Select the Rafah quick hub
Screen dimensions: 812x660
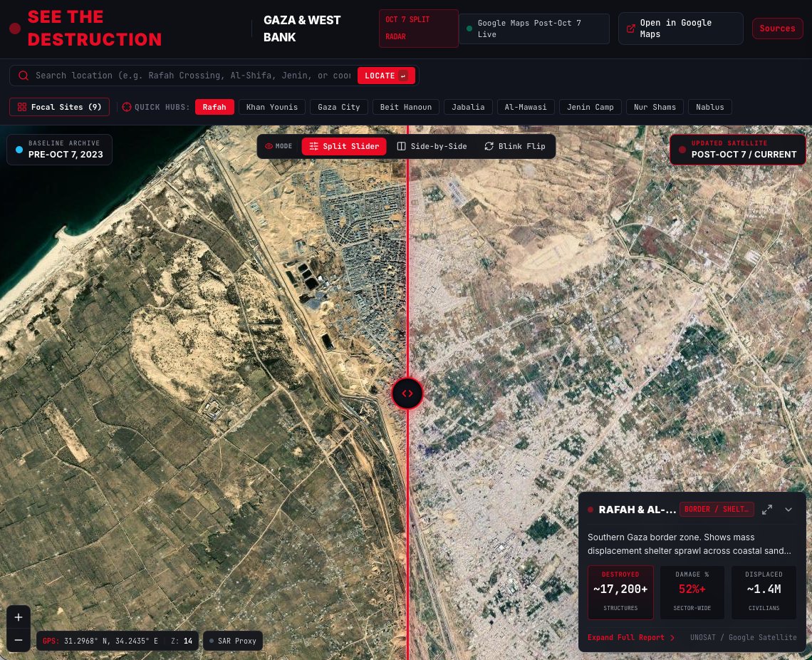[x=214, y=107]
